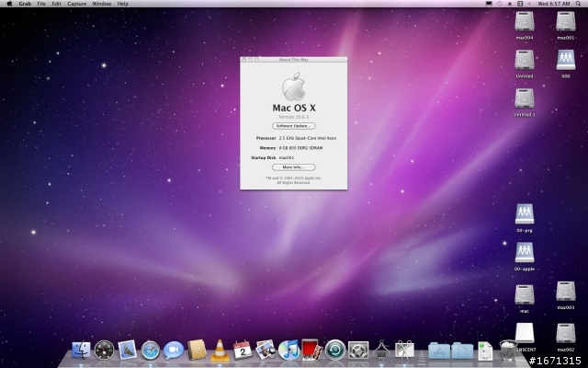Screen dimensions: 588x368
Task: Open Address Book from the Dock
Action: click(197, 350)
